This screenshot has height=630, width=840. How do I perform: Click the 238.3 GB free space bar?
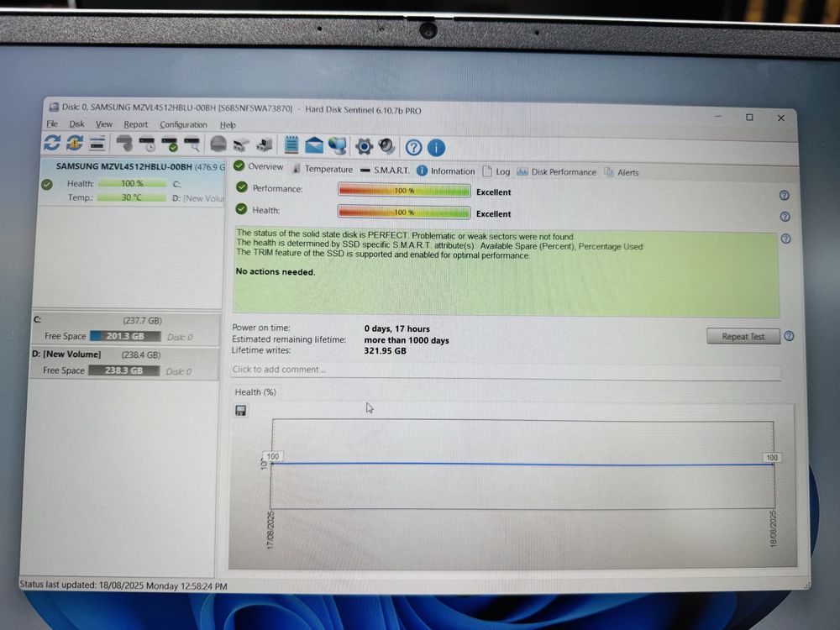[123, 370]
